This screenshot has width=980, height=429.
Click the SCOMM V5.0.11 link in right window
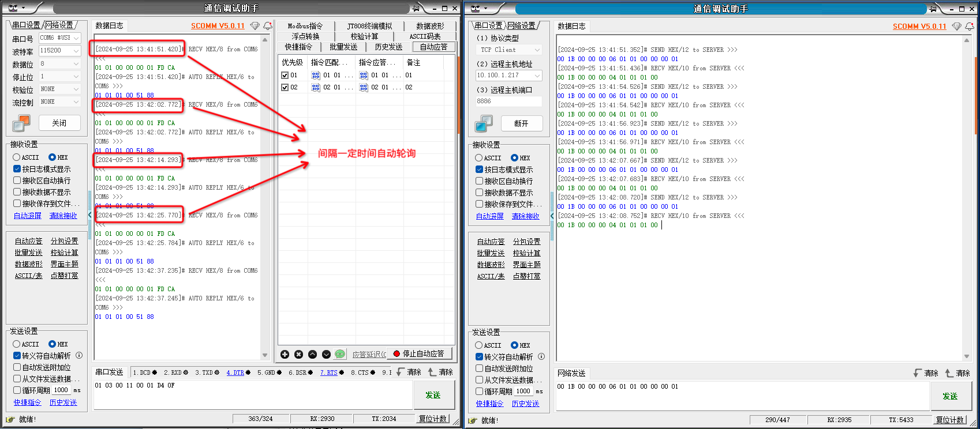click(919, 27)
